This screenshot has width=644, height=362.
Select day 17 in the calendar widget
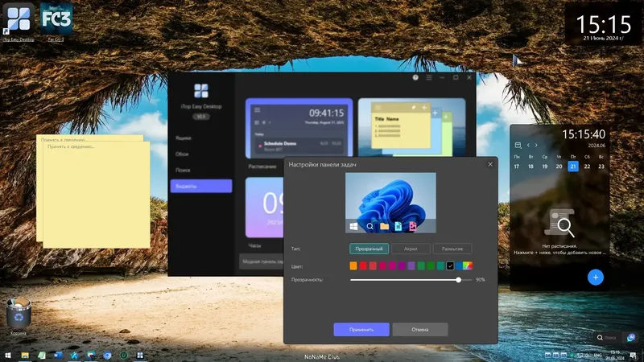click(x=517, y=167)
